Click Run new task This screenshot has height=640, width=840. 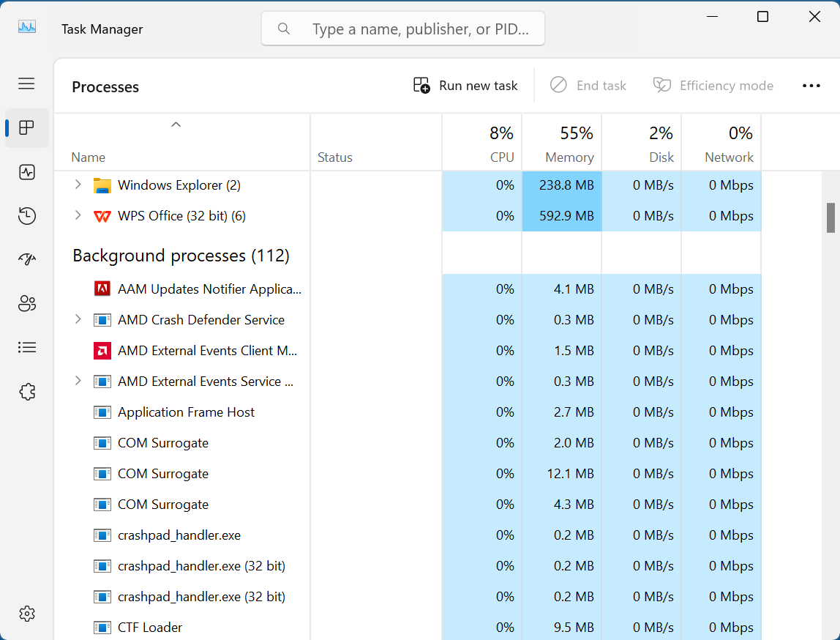pos(465,85)
